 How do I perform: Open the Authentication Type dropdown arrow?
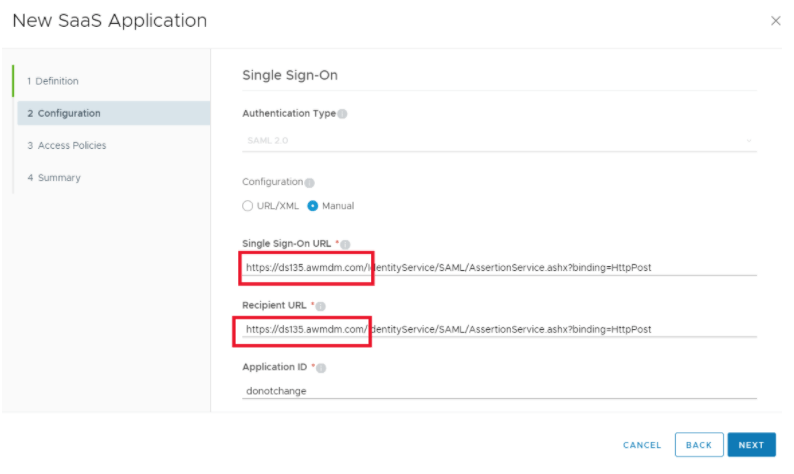coord(748,140)
